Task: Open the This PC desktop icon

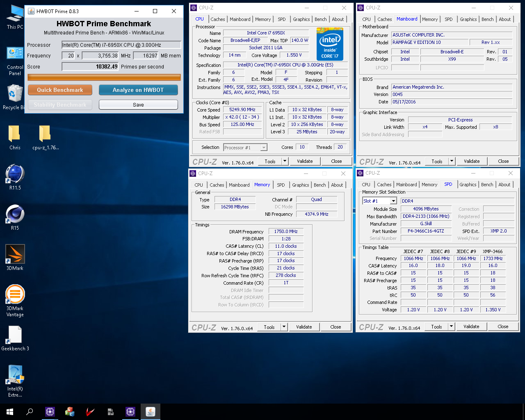Action: click(15, 16)
